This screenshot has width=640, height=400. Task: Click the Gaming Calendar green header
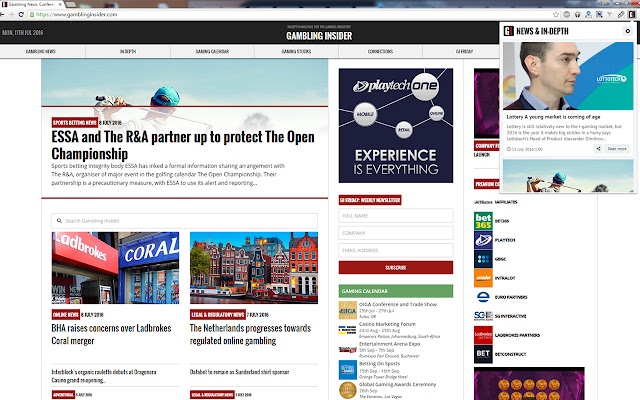click(396, 291)
